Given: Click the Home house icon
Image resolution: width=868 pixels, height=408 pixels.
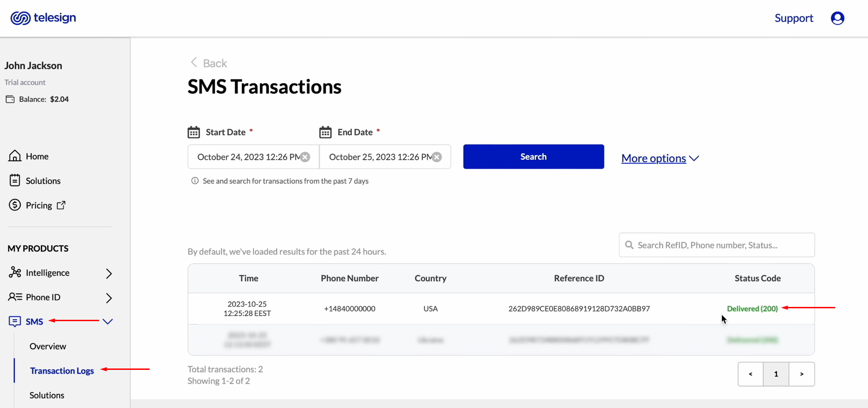Looking at the screenshot, I should click(15, 156).
